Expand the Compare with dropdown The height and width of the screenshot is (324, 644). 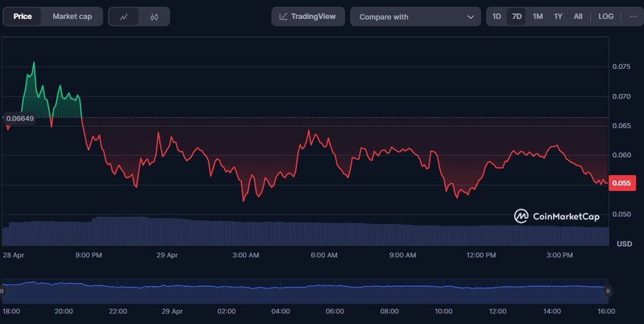[416, 17]
